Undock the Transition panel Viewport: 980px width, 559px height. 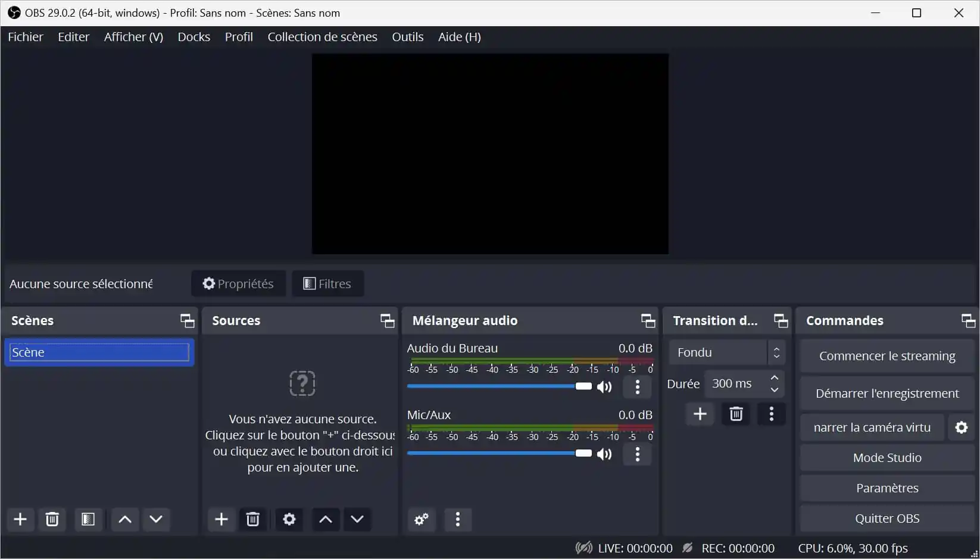781,321
